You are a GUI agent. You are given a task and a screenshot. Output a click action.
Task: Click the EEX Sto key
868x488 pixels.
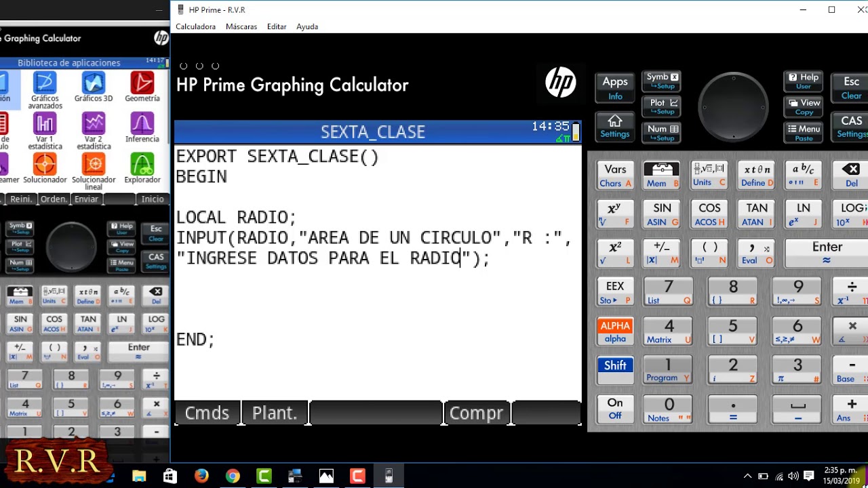[615, 292]
